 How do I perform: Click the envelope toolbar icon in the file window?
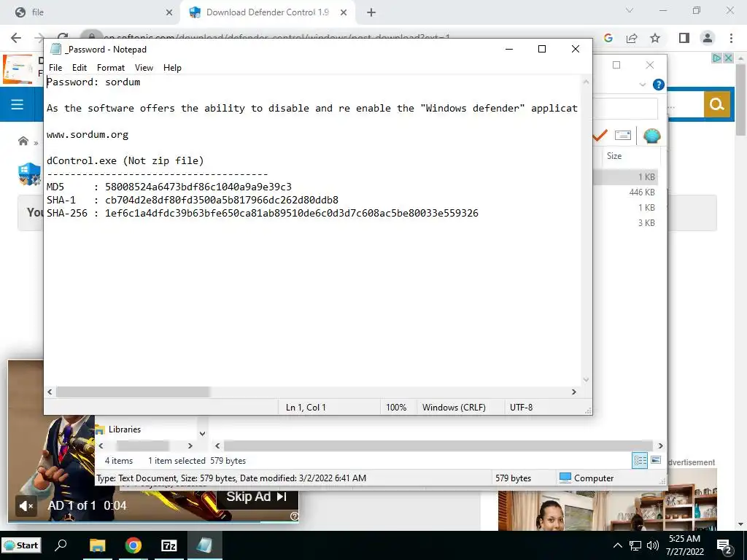[623, 136]
